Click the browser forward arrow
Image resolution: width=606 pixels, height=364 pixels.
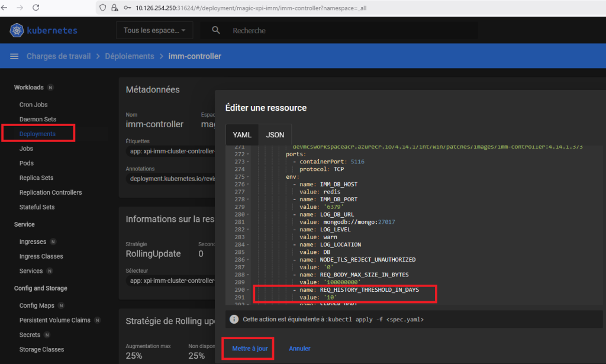click(21, 8)
